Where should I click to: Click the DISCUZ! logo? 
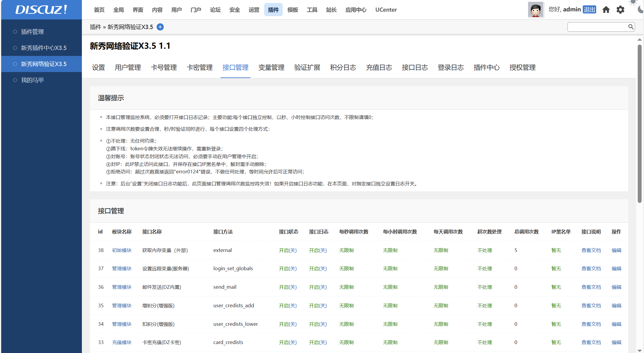(42, 10)
